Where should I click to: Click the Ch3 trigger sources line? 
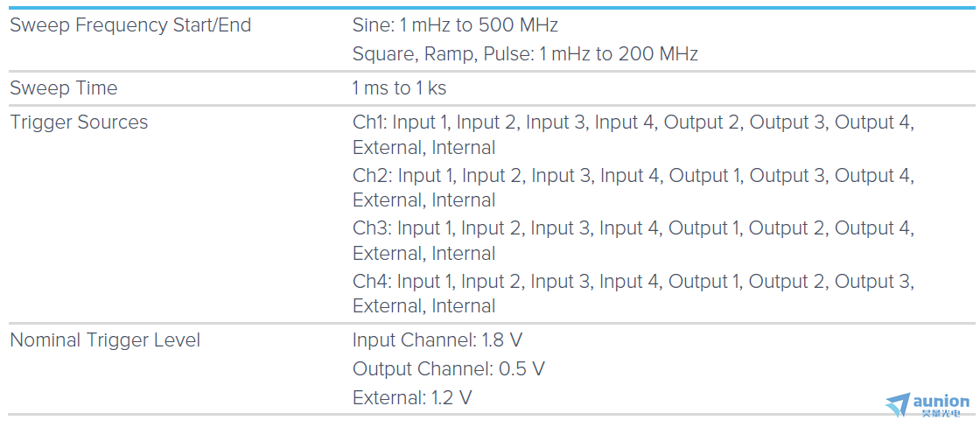pos(633,241)
